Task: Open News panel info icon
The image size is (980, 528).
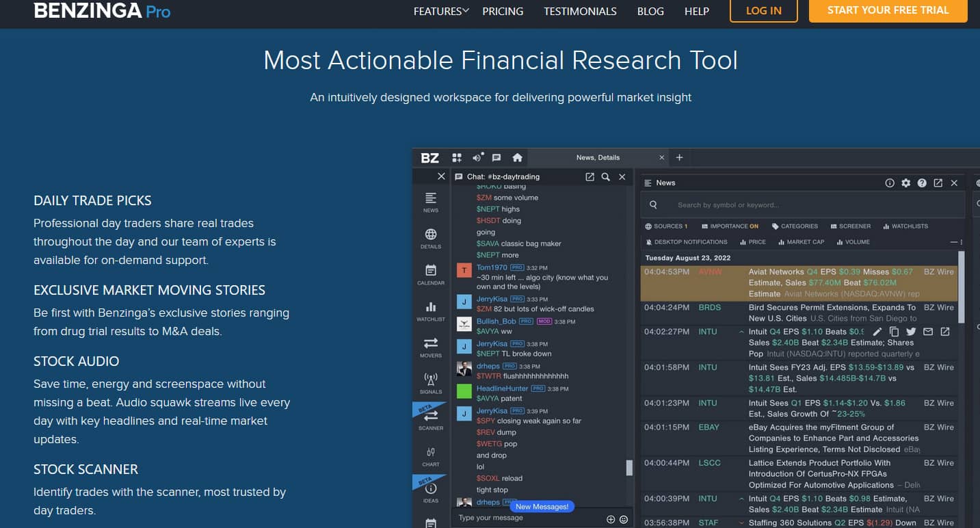Action: (890, 183)
